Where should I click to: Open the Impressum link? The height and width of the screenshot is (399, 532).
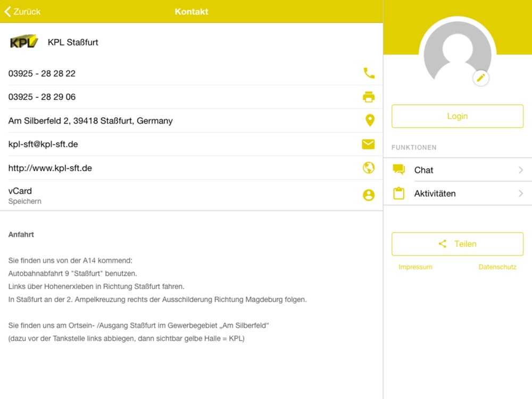(415, 267)
